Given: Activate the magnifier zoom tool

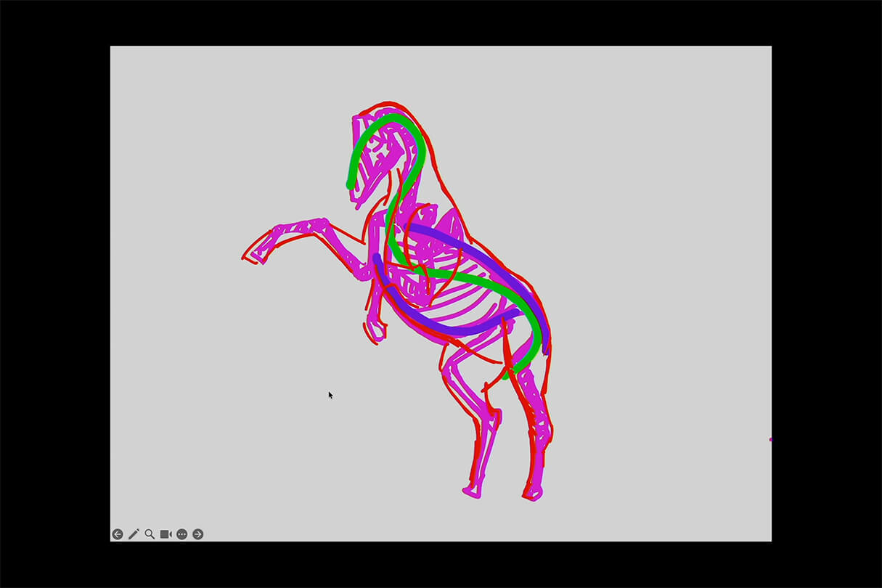Looking at the screenshot, I should pos(150,534).
